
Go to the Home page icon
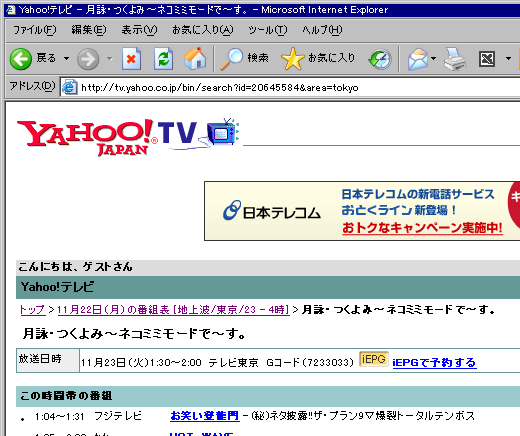coord(195,59)
